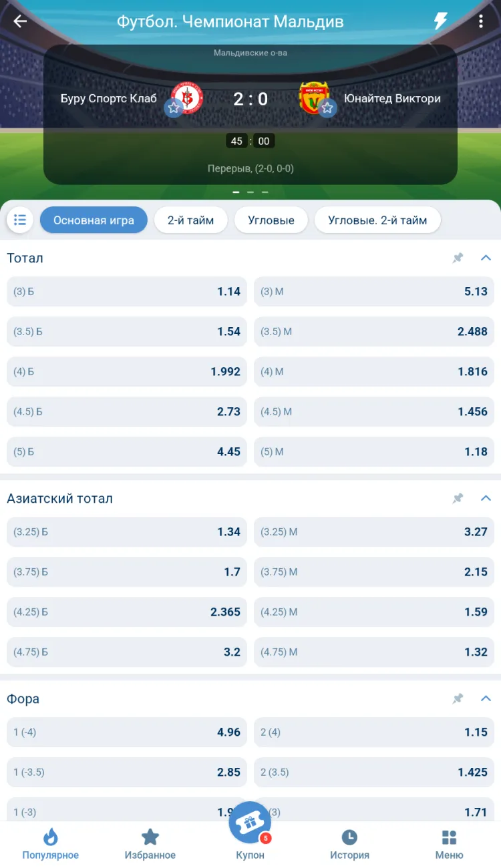Open История clock icon

349,837
